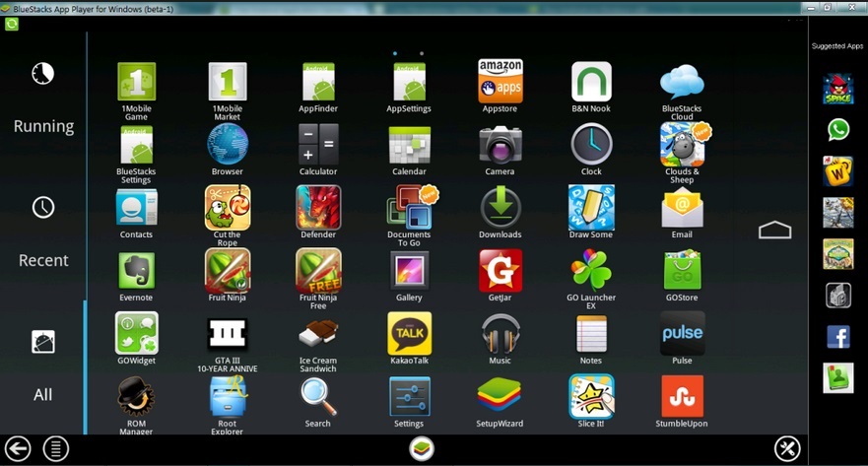Open StumbleUpon
The width and height of the screenshot is (868, 466).
coord(682,396)
